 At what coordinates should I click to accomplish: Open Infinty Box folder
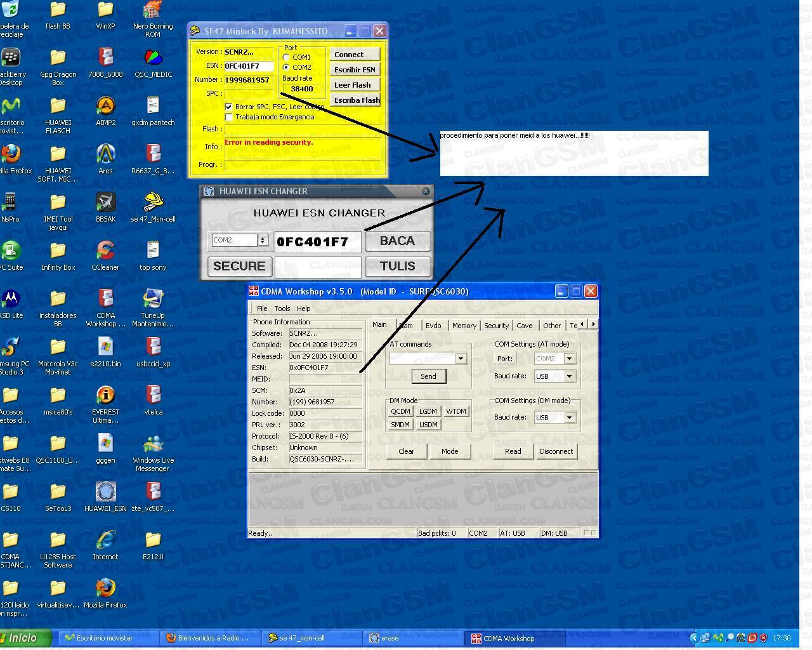(x=58, y=251)
